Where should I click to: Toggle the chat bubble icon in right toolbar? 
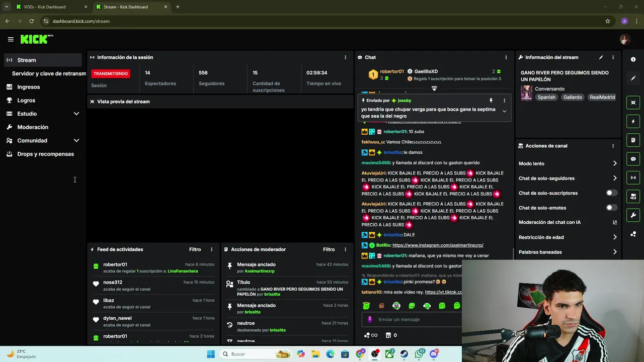(x=633, y=159)
